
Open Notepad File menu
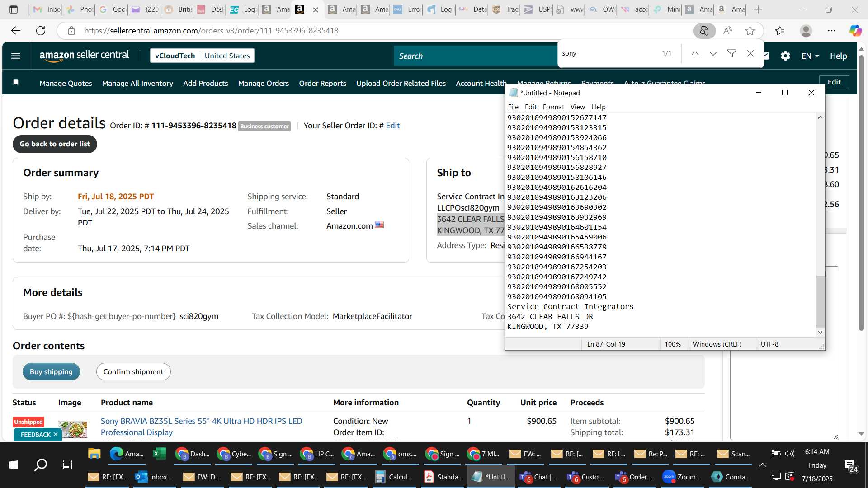[x=513, y=107]
